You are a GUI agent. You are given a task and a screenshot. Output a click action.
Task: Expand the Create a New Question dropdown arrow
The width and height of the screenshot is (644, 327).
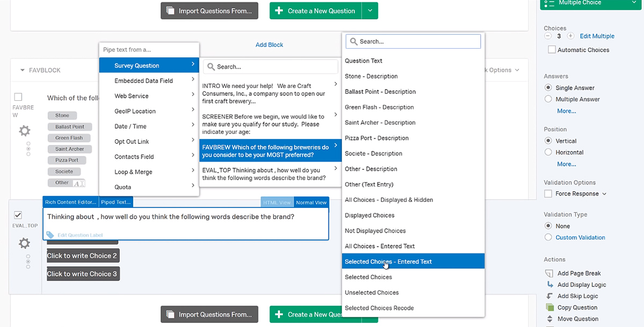coord(371,10)
